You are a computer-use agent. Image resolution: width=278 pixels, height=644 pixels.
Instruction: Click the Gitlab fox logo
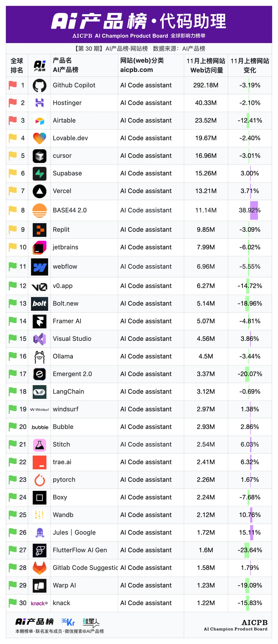point(39,568)
